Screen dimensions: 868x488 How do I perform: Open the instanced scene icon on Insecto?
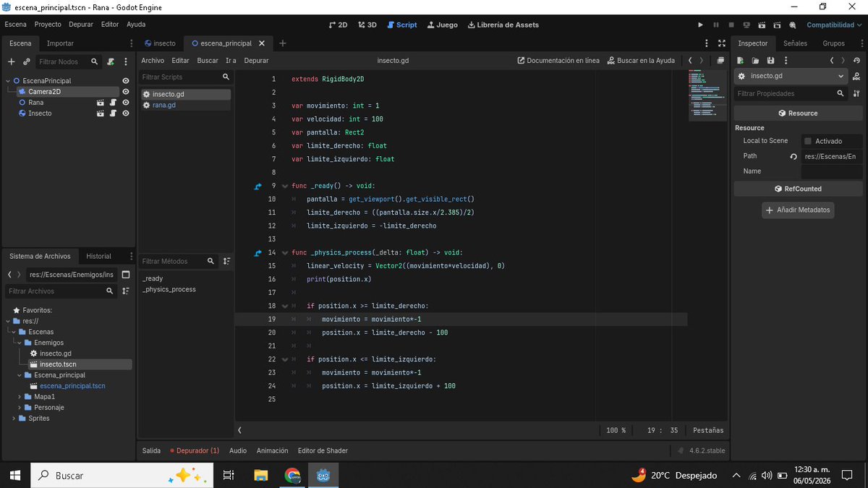click(101, 114)
